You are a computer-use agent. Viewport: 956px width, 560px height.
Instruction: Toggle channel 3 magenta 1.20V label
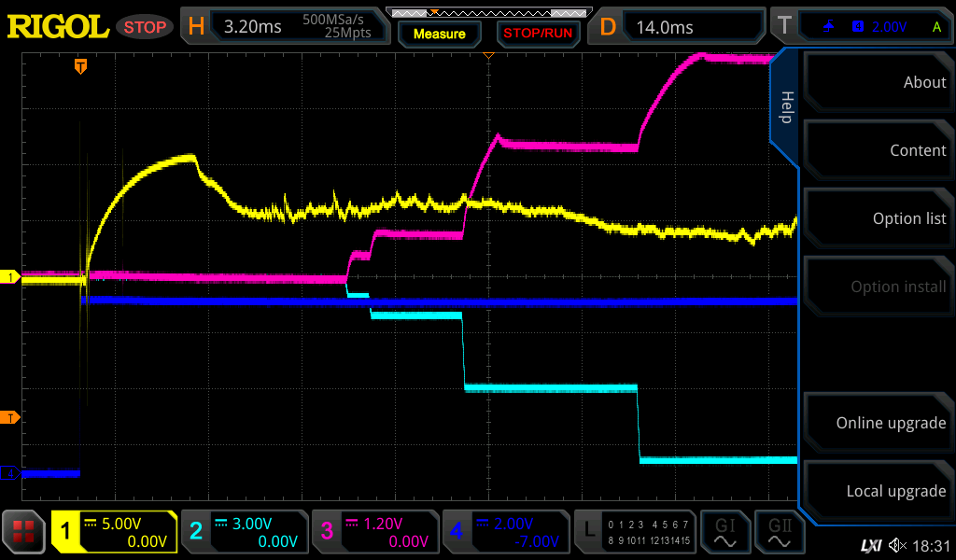click(375, 533)
